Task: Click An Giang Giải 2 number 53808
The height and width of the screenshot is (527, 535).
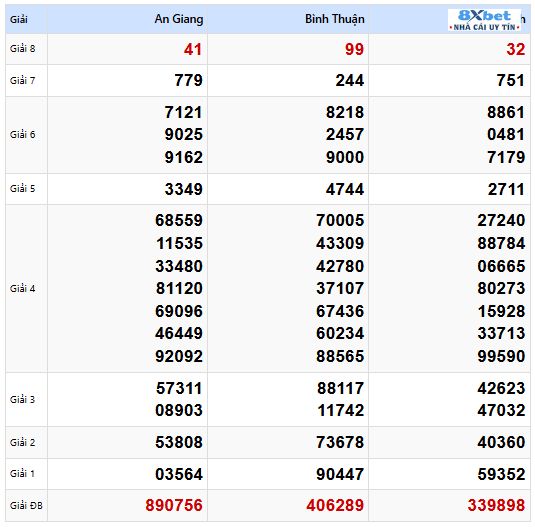Action: click(179, 442)
